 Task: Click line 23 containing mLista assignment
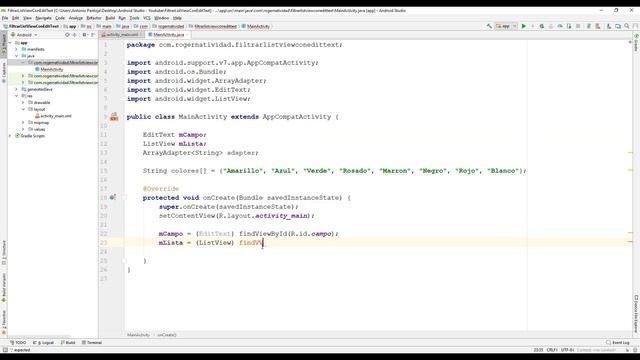[x=378, y=242]
